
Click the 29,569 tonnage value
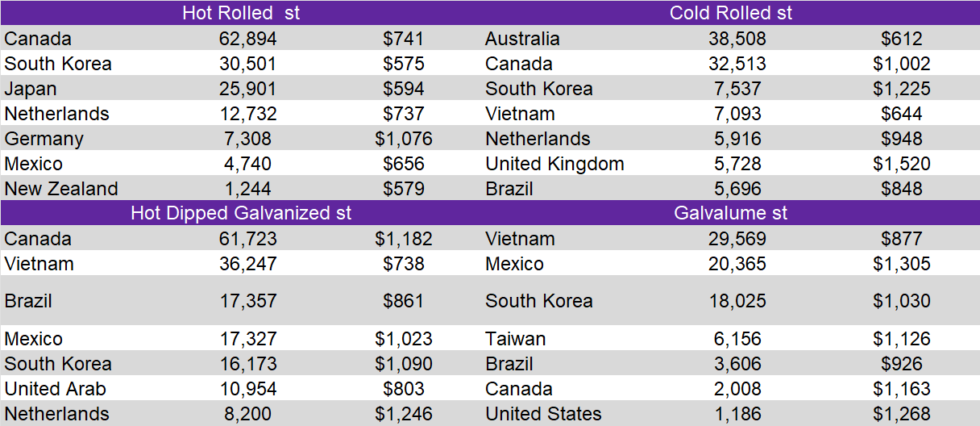coord(737,239)
